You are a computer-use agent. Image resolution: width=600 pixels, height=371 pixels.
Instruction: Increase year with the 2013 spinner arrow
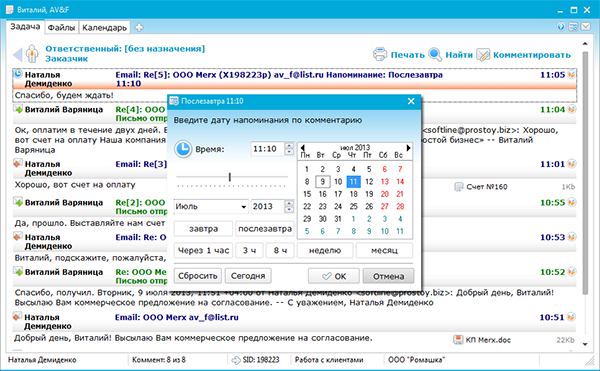(289, 203)
